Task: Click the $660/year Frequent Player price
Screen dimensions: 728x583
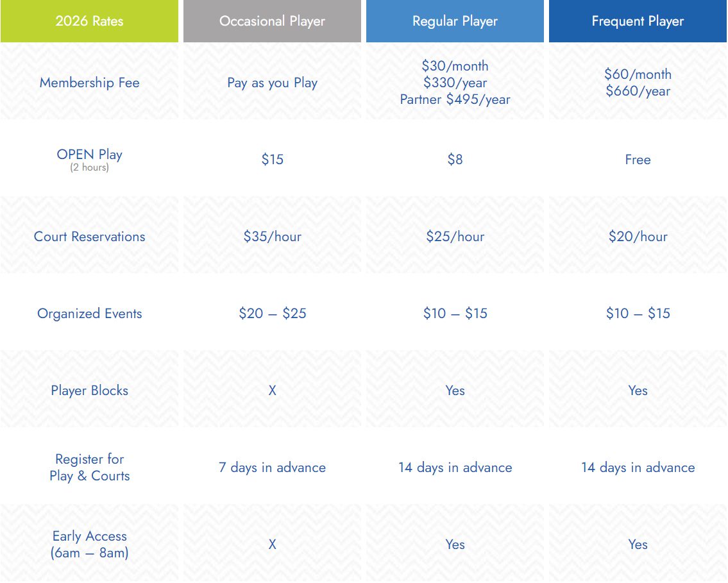Action: point(638,91)
